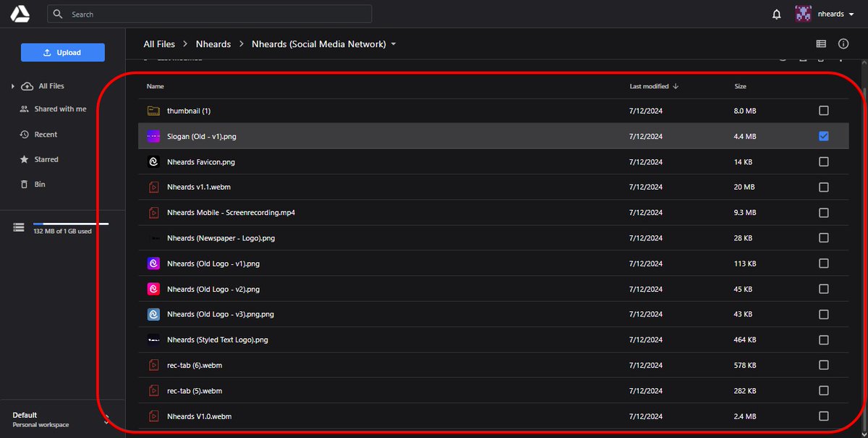Tick the Nheards v1.1.webm checkbox
Screen dimensions: 868x438
point(824,188)
